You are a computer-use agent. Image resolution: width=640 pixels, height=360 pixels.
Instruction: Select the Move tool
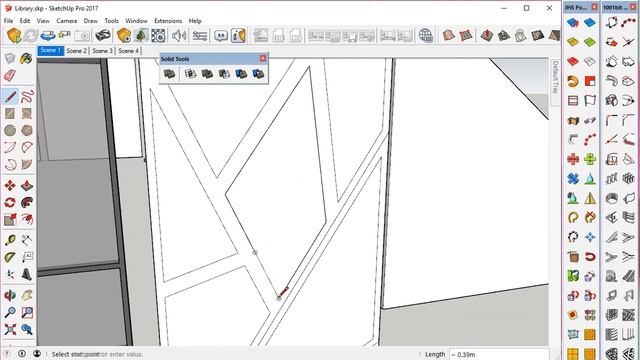coord(10,186)
